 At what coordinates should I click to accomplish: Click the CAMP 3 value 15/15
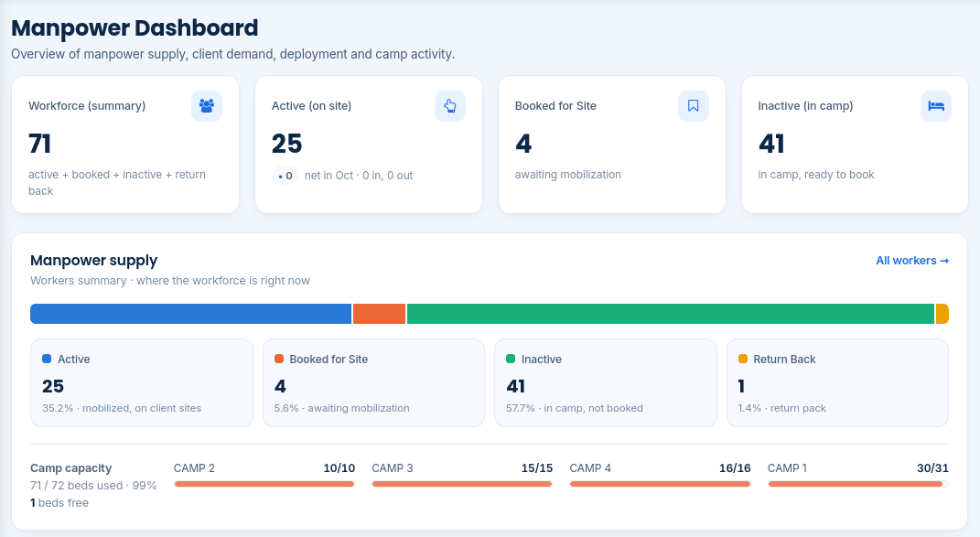pos(537,468)
